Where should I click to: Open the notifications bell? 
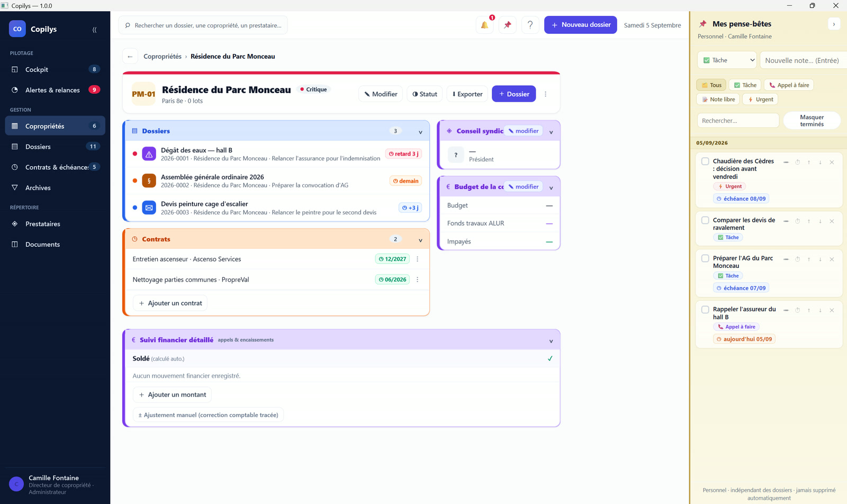click(x=484, y=25)
